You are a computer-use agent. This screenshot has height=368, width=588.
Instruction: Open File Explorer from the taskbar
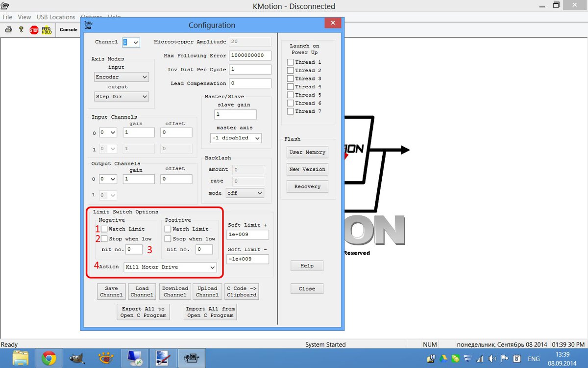click(20, 359)
